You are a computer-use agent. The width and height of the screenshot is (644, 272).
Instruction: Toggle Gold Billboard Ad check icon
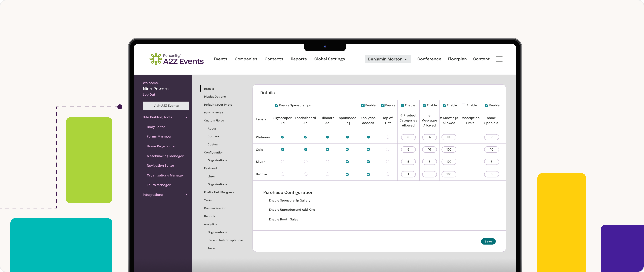click(327, 149)
